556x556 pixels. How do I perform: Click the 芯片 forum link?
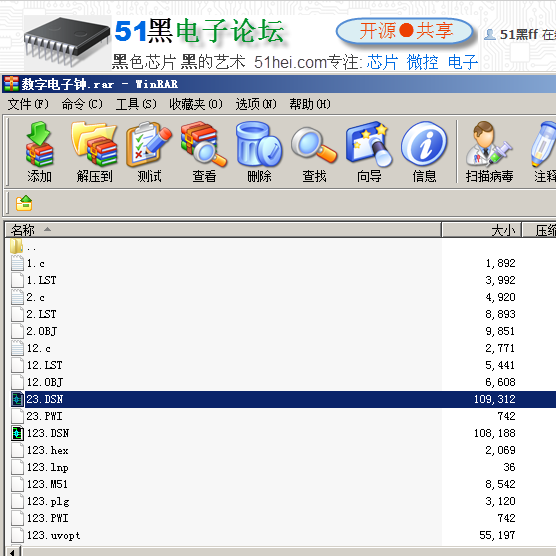pos(382,62)
